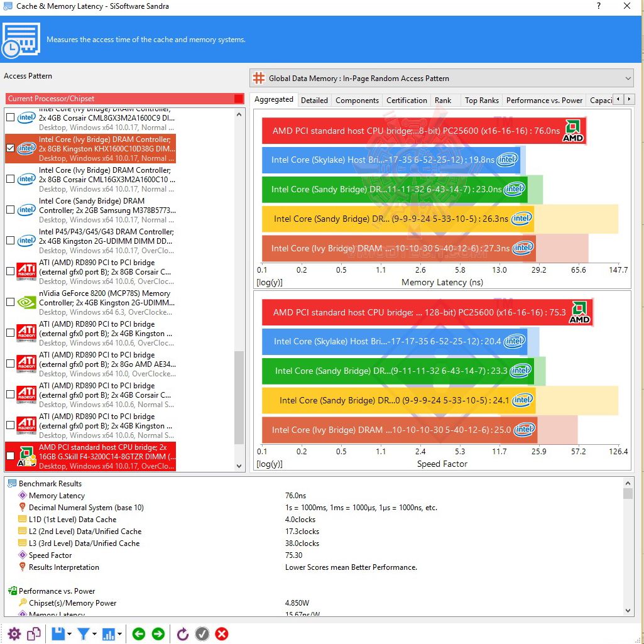Click the Current Processor/Chipset red header

point(125,99)
